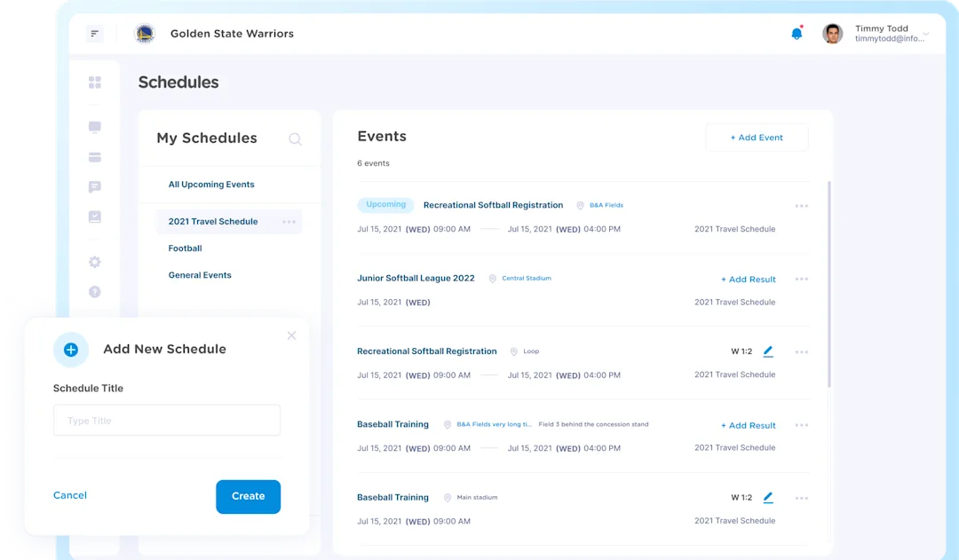Click the Add Event button
959x560 pixels.
(x=757, y=138)
